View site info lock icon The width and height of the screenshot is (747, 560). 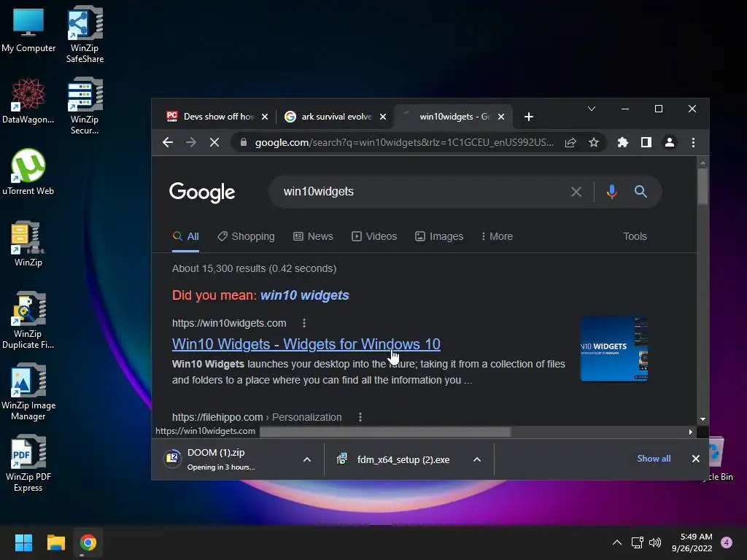244,142
